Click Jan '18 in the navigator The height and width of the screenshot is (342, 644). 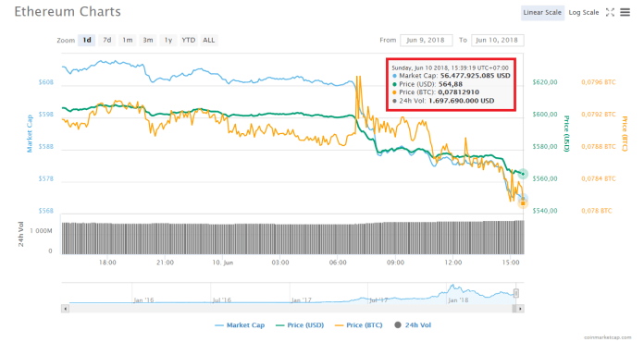(458, 300)
